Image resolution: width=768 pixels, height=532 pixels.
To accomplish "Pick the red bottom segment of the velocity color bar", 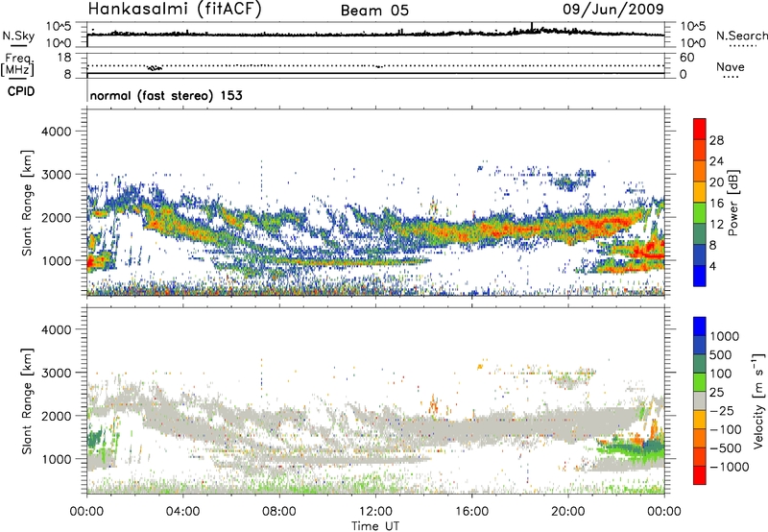I will pos(700,475).
